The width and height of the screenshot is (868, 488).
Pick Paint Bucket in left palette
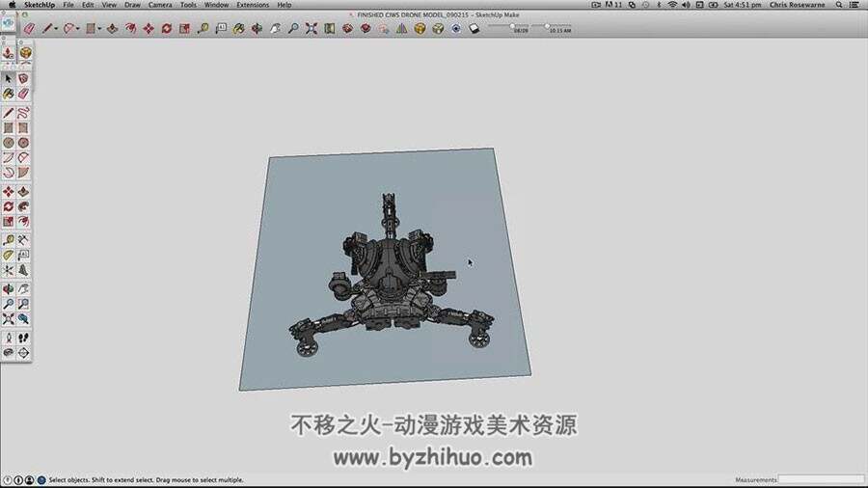[9, 95]
